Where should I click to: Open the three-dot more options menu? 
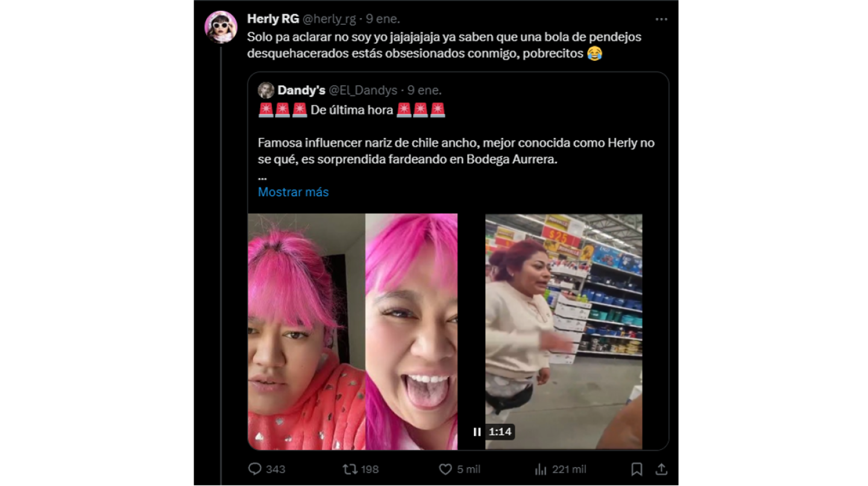pos(661,19)
